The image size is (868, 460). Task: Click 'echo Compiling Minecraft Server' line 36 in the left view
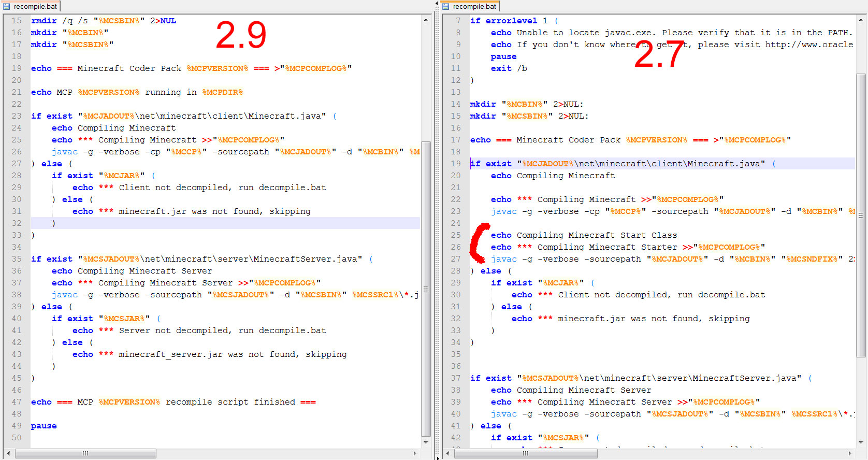click(x=132, y=271)
